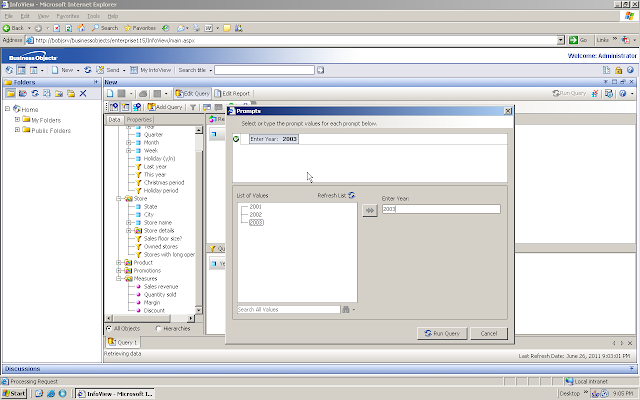Click the Folders panel folder view icon
Image resolution: width=640 pixels, height=400 pixels.
point(11,93)
